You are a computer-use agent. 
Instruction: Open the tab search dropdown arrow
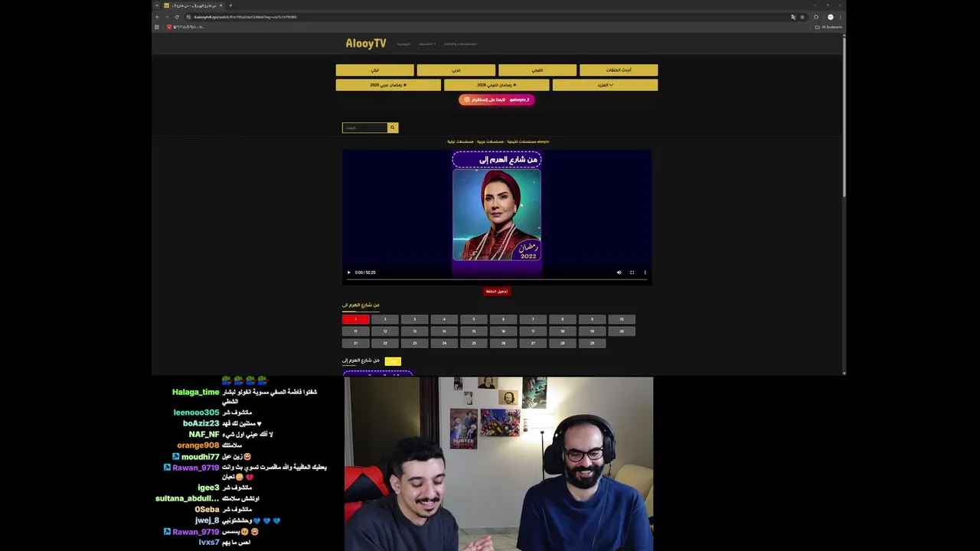click(x=157, y=5)
